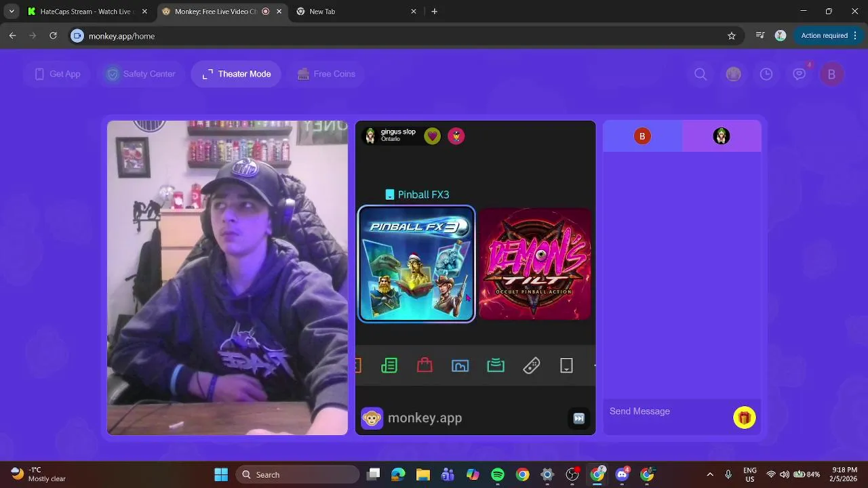Viewport: 868px width, 488px height.
Task: Switch to the B chat tab
Action: [x=642, y=136]
